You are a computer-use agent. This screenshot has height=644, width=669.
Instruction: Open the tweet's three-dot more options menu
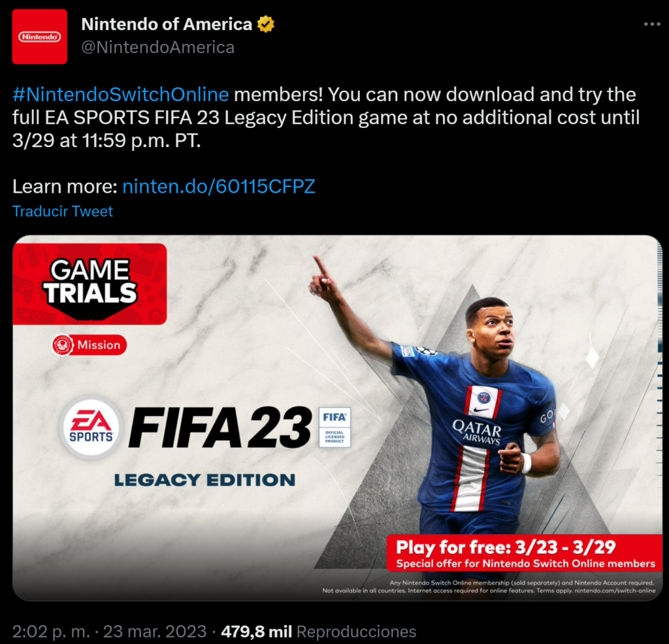coord(652,24)
